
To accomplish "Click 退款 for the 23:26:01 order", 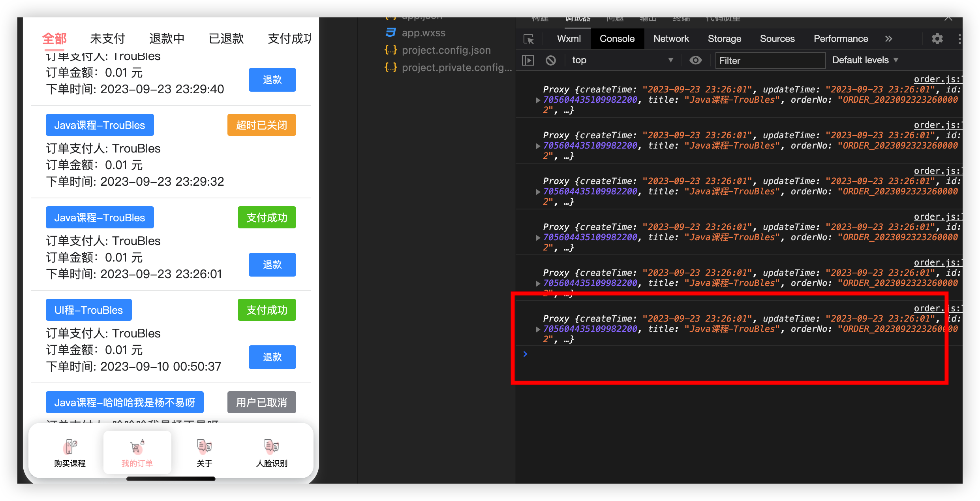I will (272, 265).
